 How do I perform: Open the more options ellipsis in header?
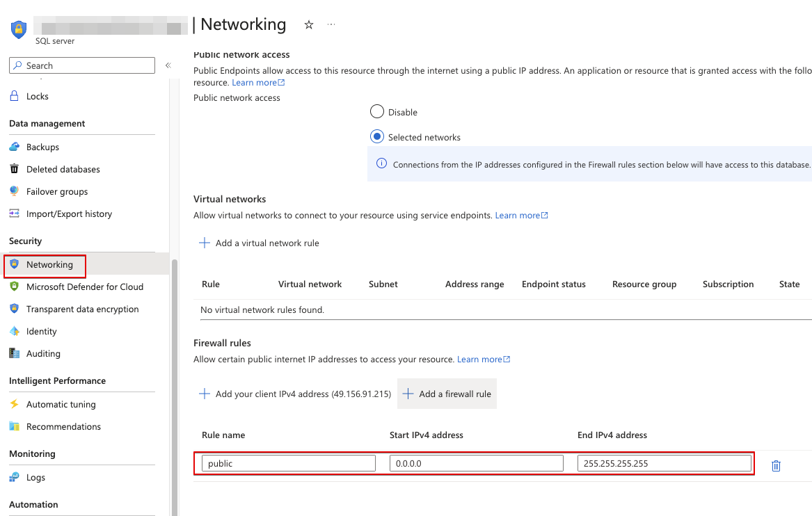(x=331, y=24)
